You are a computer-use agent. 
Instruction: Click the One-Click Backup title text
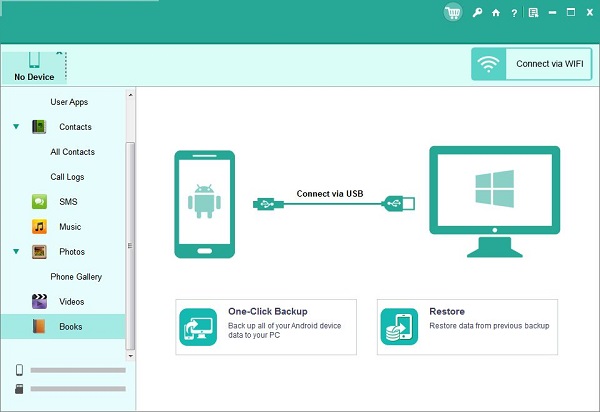[x=268, y=311]
